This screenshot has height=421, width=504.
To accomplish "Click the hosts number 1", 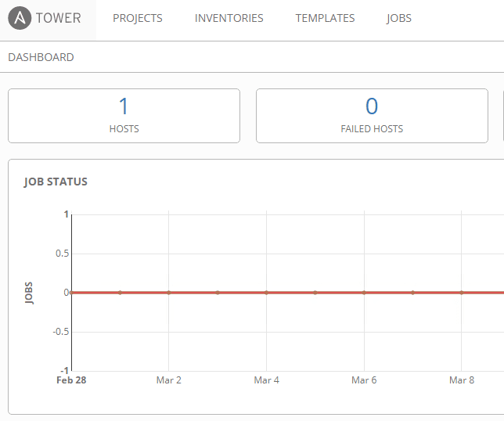I will coord(124,106).
